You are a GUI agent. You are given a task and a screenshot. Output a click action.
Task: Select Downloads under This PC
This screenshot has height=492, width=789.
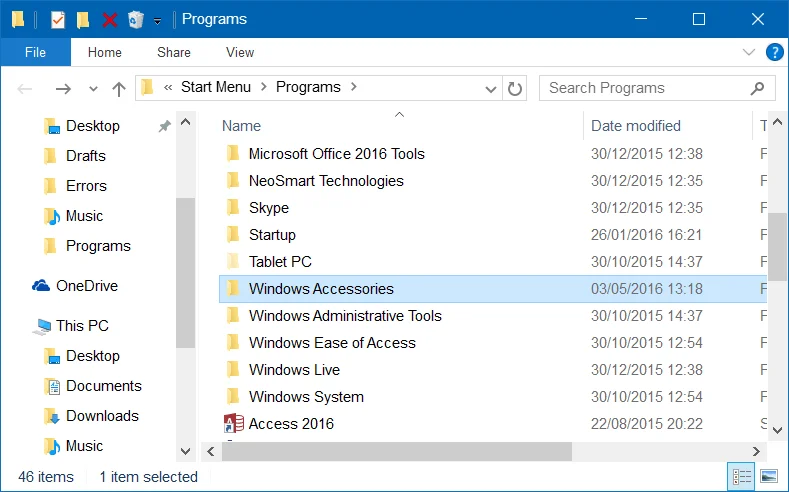tap(102, 416)
